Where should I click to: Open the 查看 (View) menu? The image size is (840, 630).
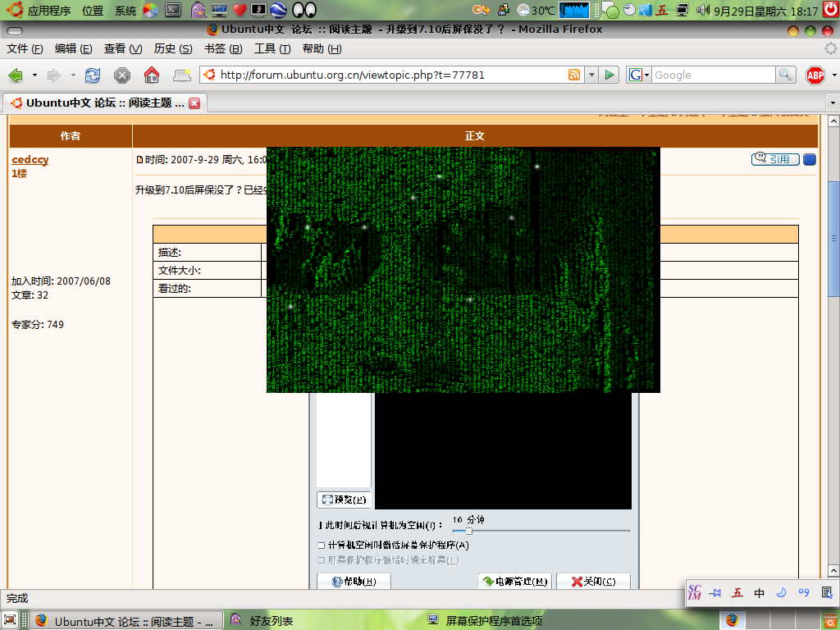pyautogui.click(x=123, y=48)
